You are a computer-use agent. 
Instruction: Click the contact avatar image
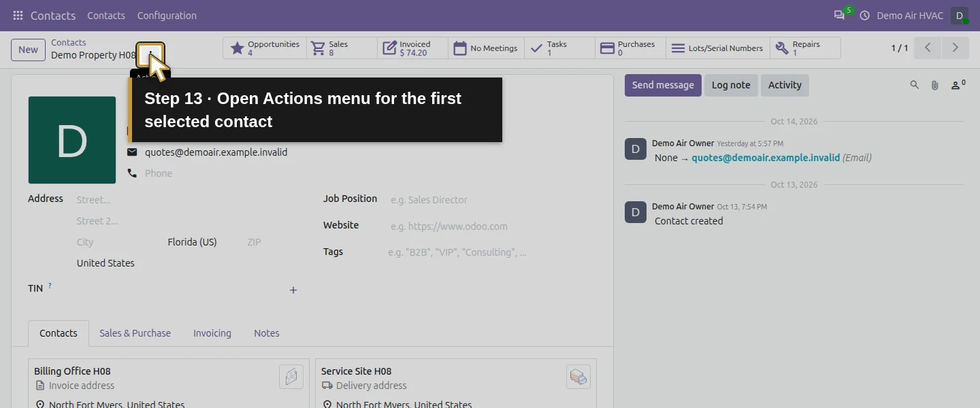click(x=72, y=140)
